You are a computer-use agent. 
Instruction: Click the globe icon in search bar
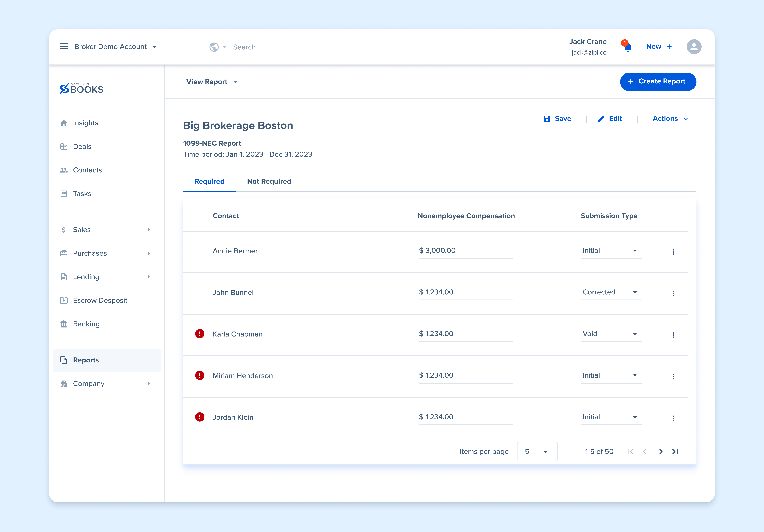(214, 47)
